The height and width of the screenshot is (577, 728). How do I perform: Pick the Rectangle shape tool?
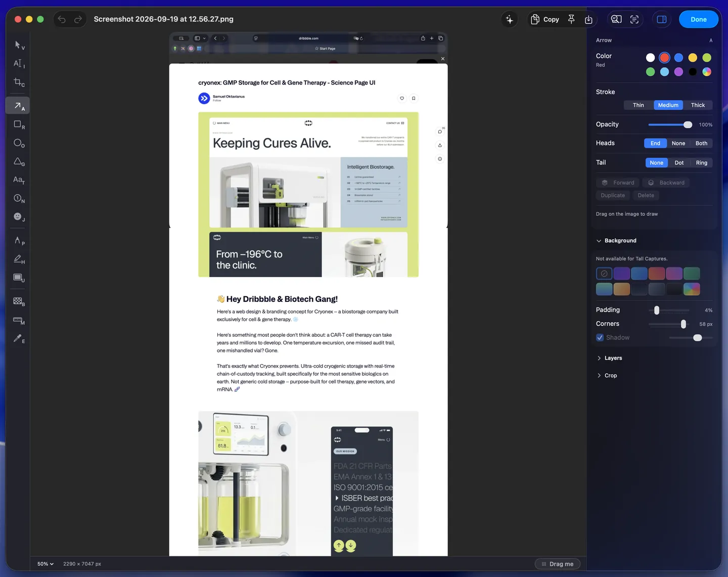tap(19, 124)
